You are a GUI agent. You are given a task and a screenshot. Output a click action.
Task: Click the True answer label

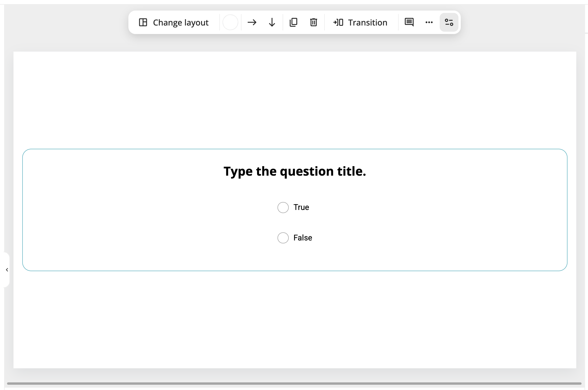[x=301, y=207]
